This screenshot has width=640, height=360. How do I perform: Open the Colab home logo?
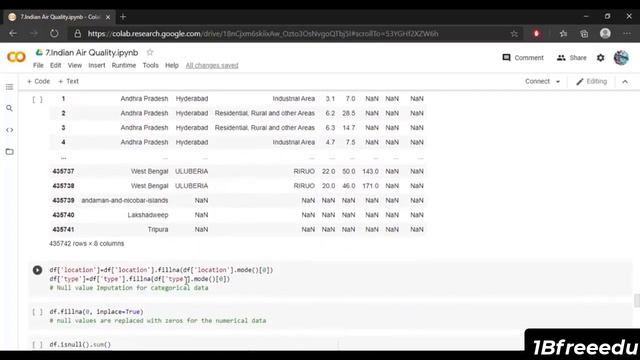16,57
